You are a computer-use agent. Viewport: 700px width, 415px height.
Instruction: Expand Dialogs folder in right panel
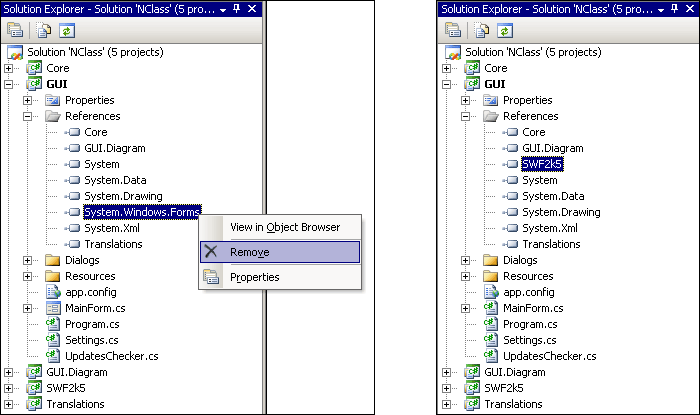[466, 260]
